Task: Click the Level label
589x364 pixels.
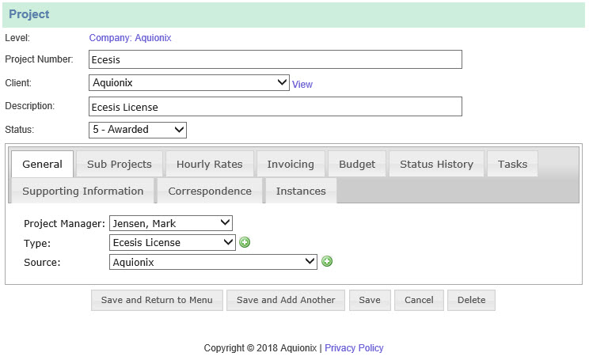Action: pyautogui.click(x=17, y=38)
